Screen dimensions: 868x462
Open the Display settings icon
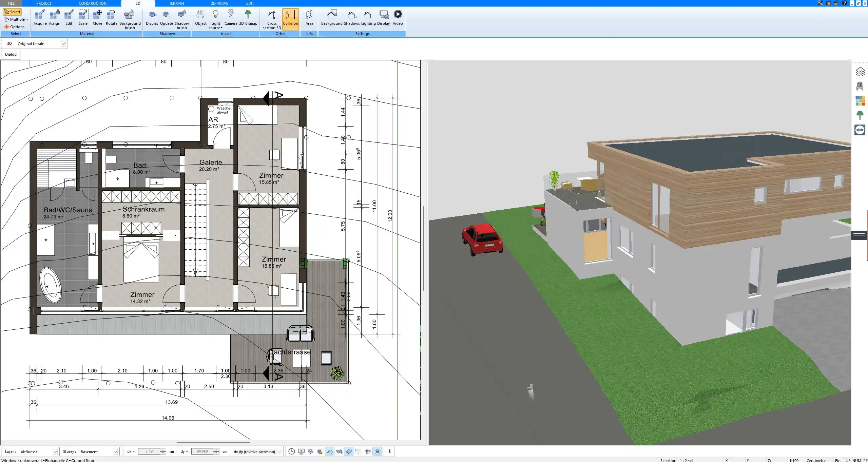384,18
